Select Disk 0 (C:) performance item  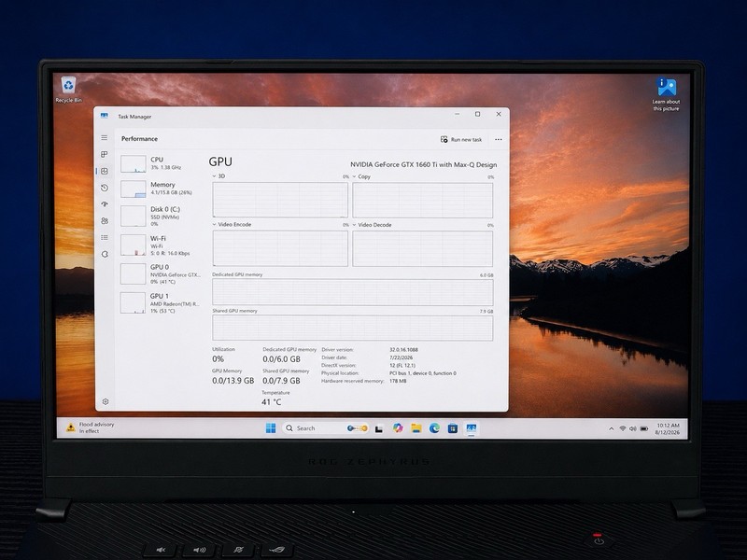tap(160, 217)
